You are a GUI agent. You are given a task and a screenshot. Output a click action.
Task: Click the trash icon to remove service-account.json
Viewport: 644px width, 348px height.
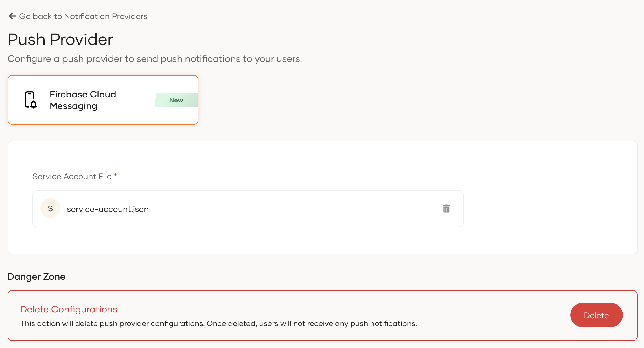(446, 209)
